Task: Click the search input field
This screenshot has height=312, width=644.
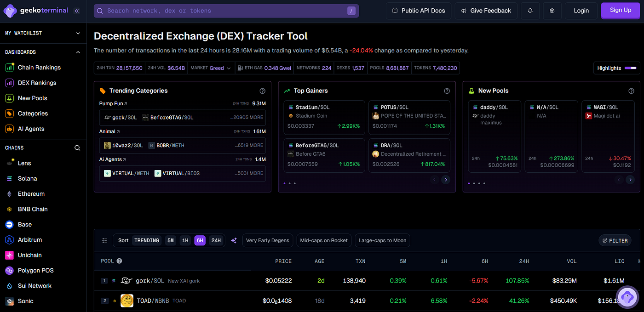Action: click(x=226, y=11)
